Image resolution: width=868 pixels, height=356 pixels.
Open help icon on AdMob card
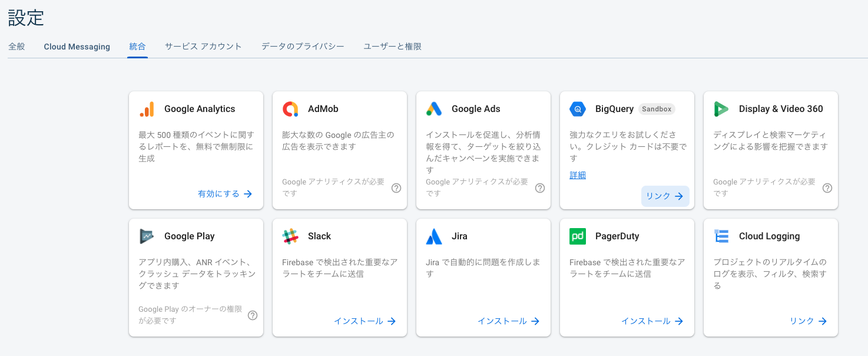point(396,188)
